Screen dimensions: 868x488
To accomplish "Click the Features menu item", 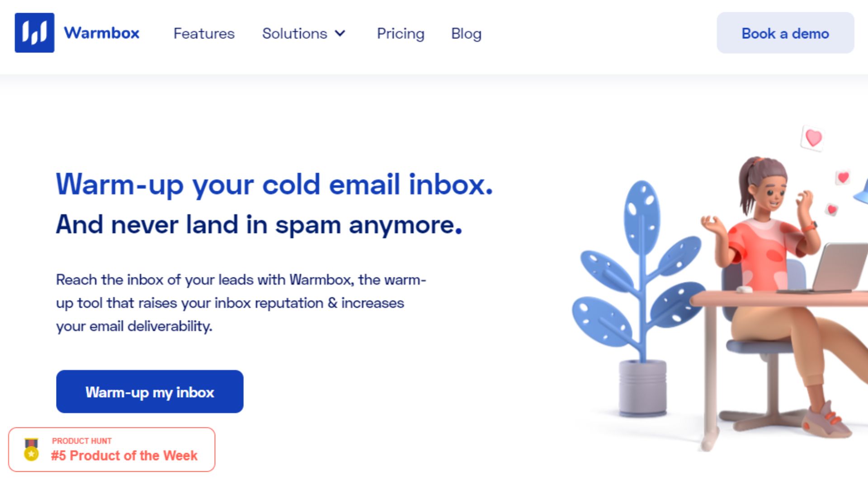I will tap(204, 33).
